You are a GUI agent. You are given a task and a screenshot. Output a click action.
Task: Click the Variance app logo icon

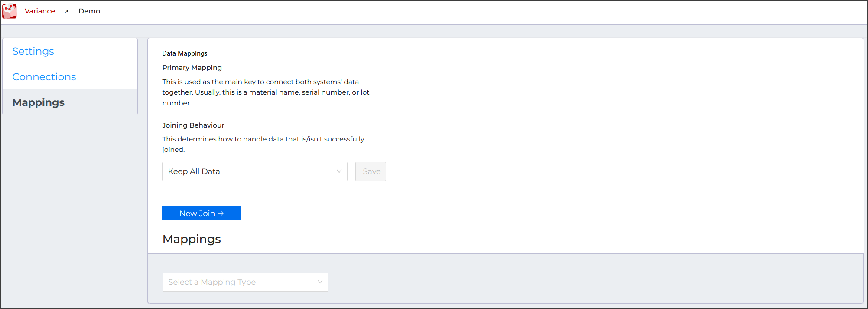10,11
